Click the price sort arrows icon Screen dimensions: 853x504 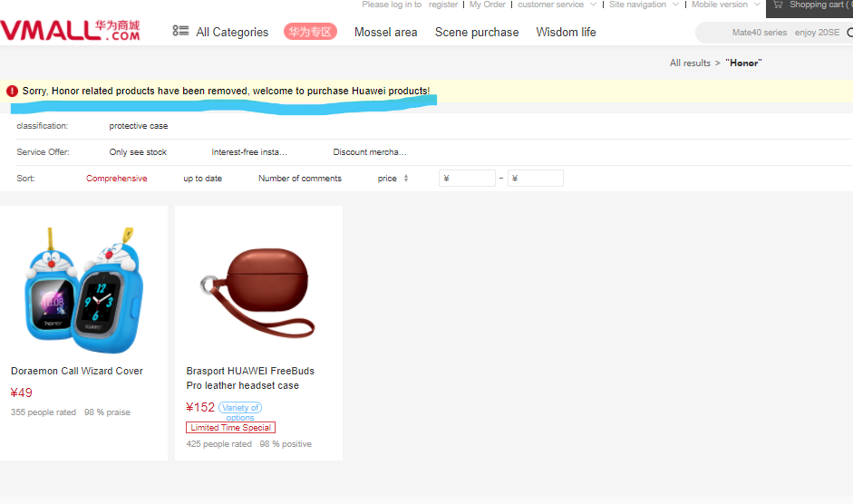click(x=405, y=179)
